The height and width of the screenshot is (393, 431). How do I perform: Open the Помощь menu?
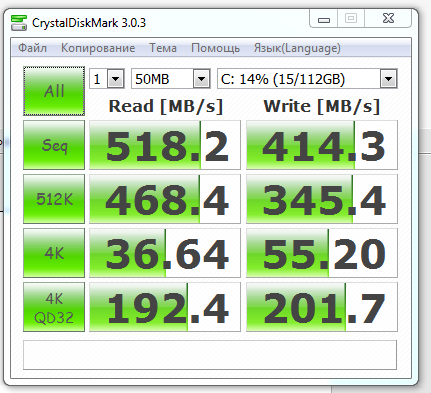pos(215,48)
